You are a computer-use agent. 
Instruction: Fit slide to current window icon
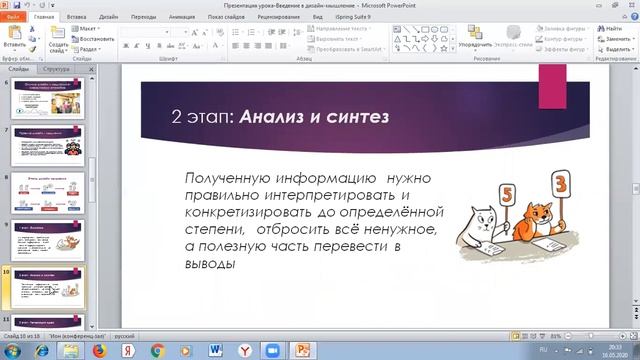pyautogui.click(x=633, y=336)
